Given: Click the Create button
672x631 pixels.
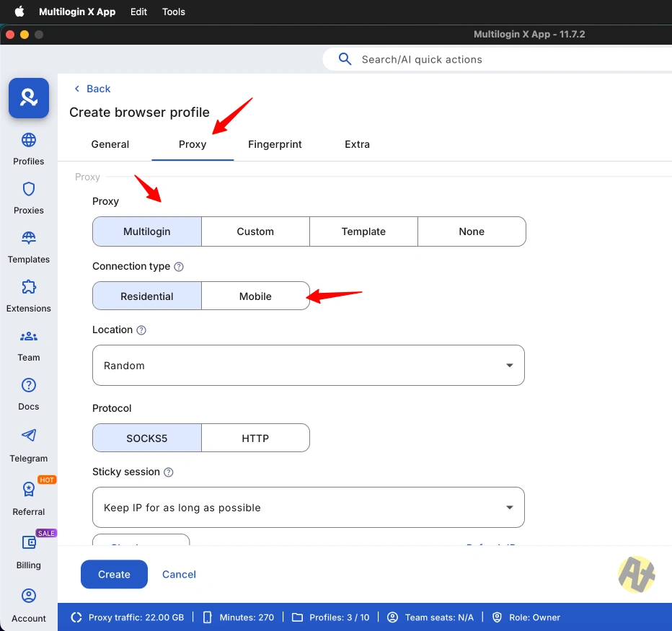Looking at the screenshot, I should tap(114, 574).
